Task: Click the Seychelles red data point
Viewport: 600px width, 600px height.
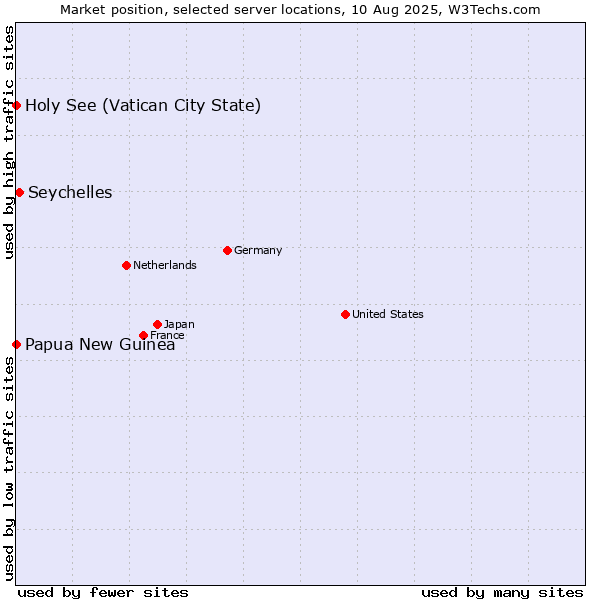Action: click(20, 192)
